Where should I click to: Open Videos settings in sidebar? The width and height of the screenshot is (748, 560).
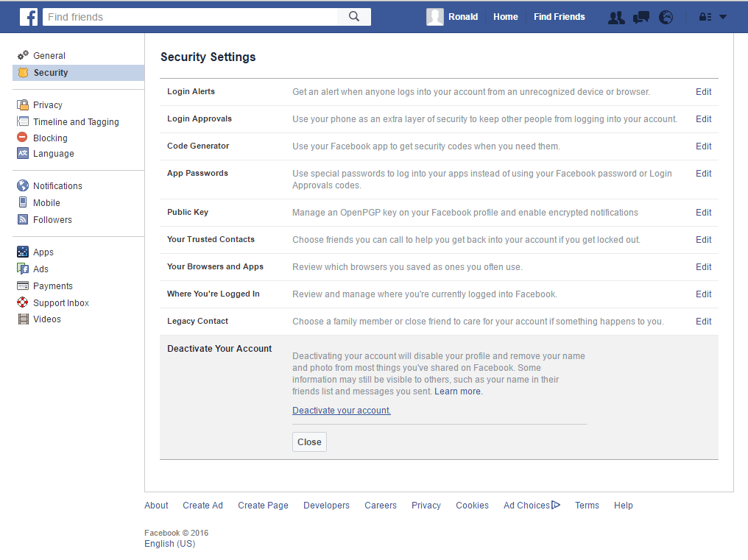(47, 319)
